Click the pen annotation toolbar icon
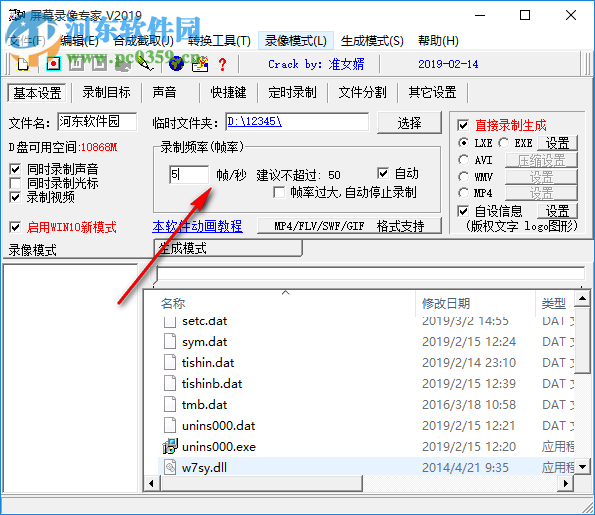Viewport: 595px width, 515px height. 146,64
